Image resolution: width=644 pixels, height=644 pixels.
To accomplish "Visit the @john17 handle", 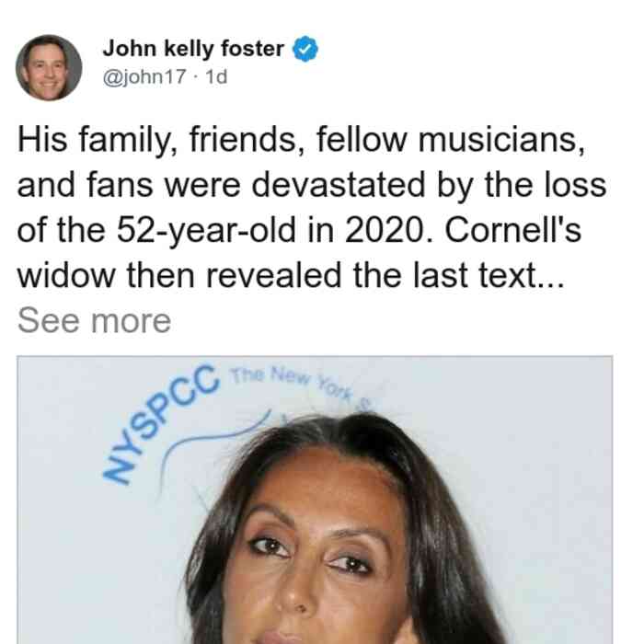I will (144, 76).
